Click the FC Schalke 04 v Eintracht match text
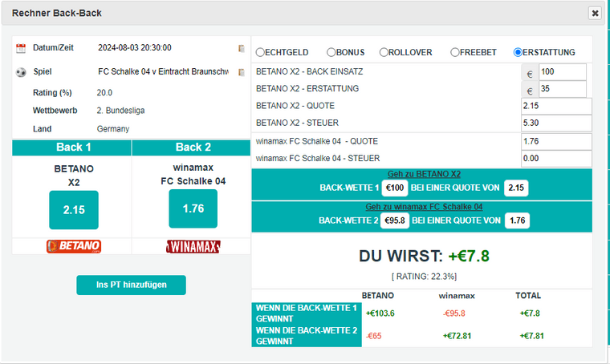Image resolution: width=610 pixels, height=364 pixels. 163,72
